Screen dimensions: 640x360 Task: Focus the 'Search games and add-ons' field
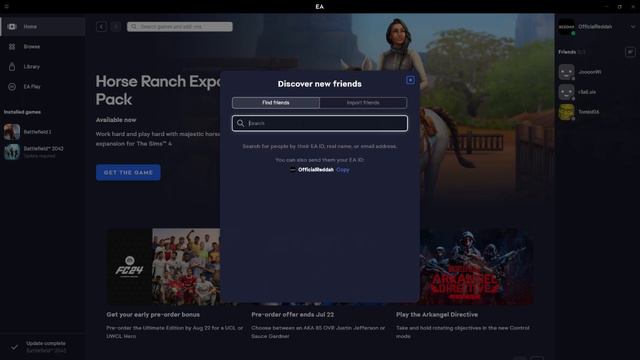click(180, 27)
